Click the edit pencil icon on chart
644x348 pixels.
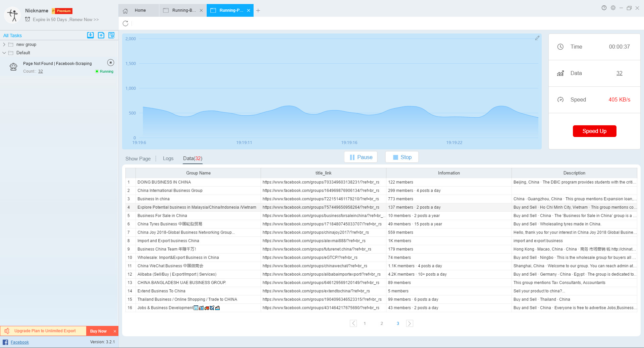point(537,38)
